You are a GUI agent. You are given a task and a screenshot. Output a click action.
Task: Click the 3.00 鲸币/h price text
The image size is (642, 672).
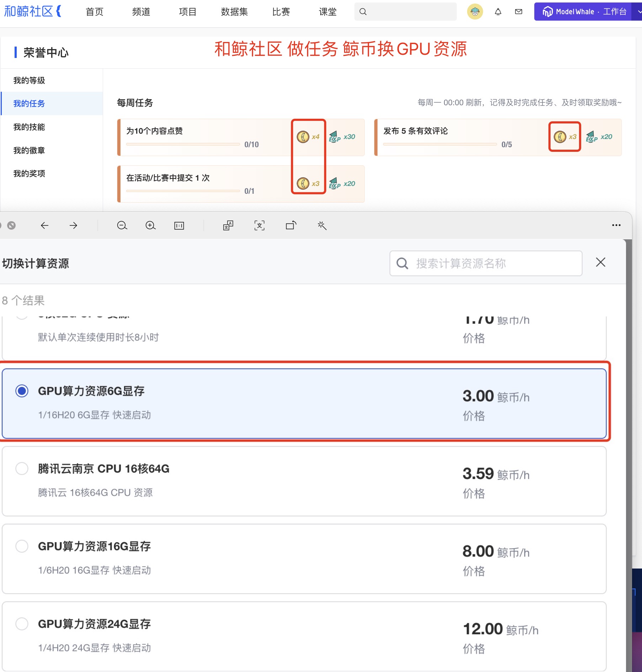click(x=496, y=396)
